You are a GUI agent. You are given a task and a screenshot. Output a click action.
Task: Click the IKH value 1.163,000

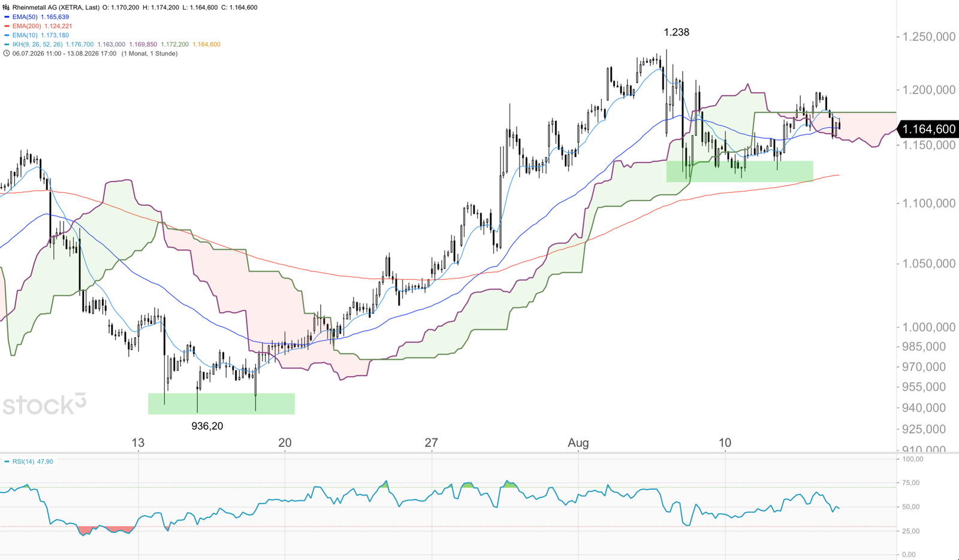pyautogui.click(x=111, y=44)
